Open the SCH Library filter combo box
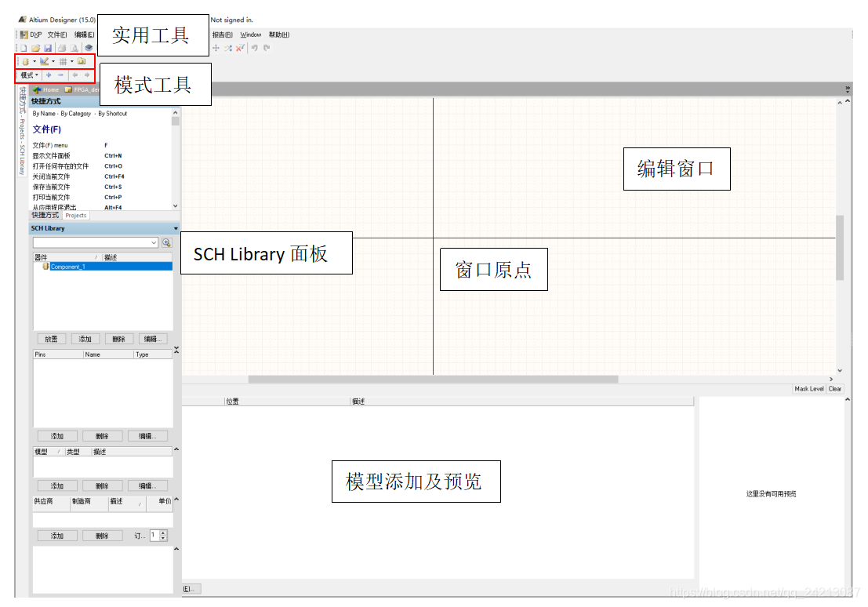 pyautogui.click(x=95, y=243)
